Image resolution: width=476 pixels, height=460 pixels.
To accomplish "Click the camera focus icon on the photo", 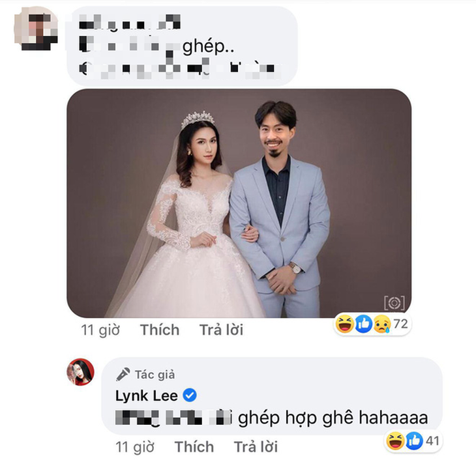I will coord(394,303).
